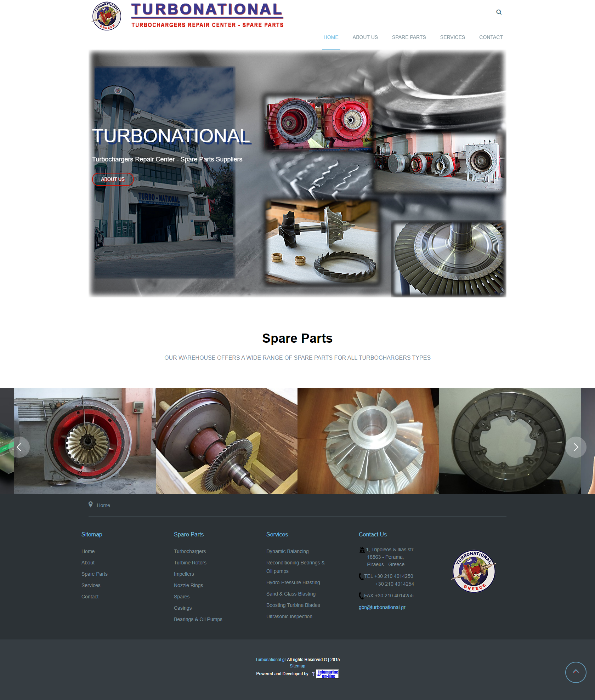595x700 pixels.
Task: Advance carousel with right arrow
Action: point(576,447)
